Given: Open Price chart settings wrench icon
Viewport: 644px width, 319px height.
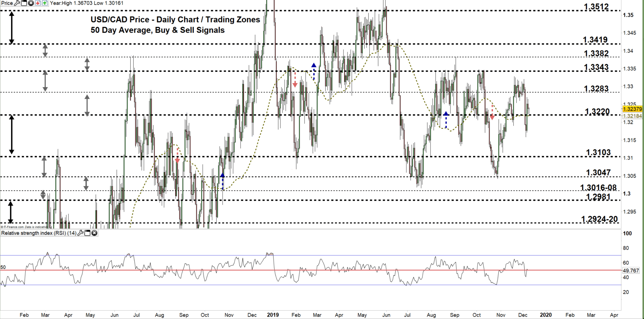Looking at the screenshot, I should pos(17,3).
